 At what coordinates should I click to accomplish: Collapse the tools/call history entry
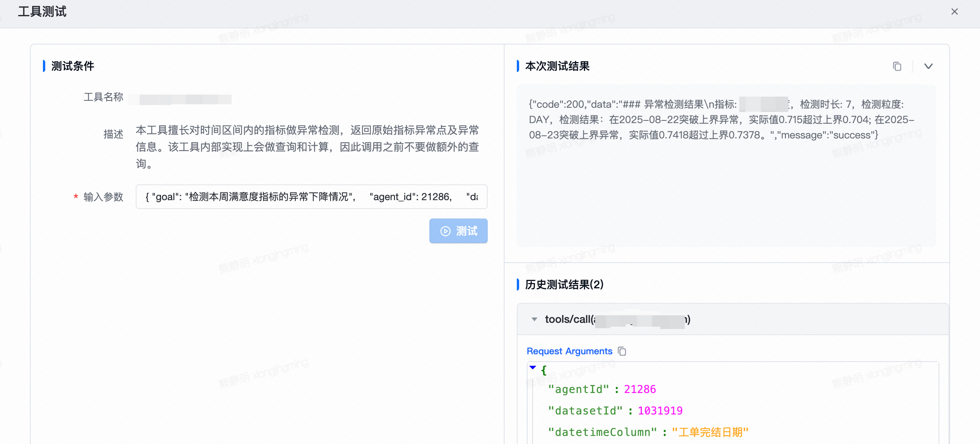(x=534, y=319)
